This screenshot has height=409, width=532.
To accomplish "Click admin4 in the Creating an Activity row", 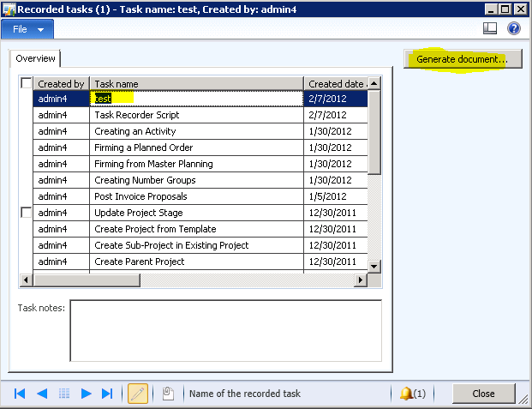I will coord(62,131).
